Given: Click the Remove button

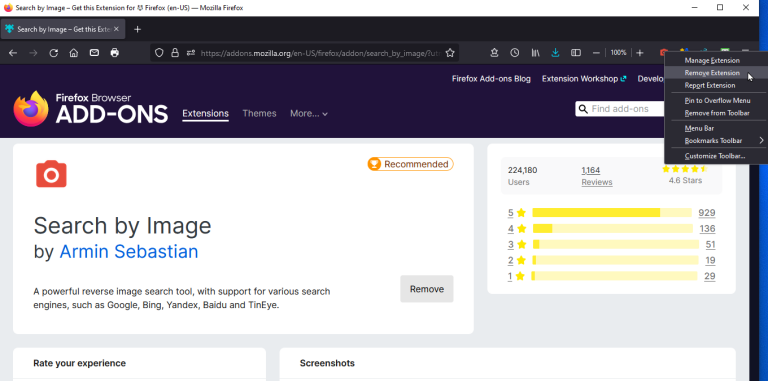Looking at the screenshot, I should [x=427, y=289].
